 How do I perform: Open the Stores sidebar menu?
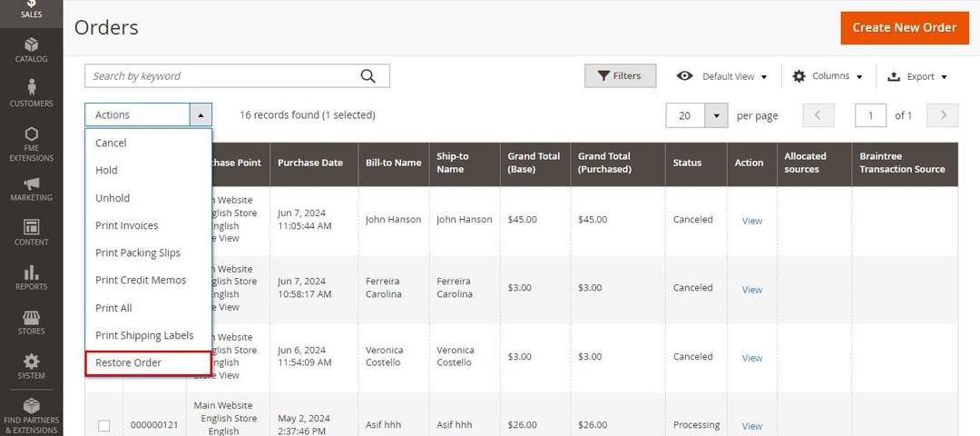[31, 322]
